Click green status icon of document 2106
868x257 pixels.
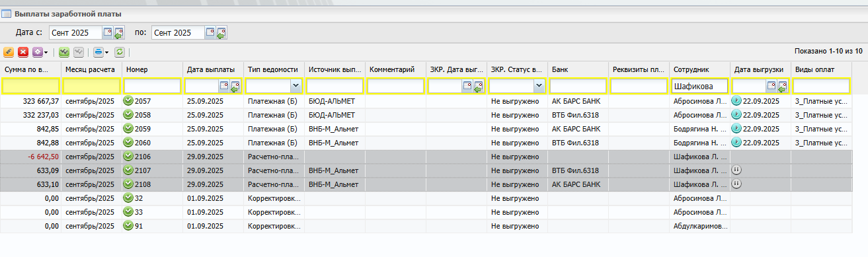point(128,157)
